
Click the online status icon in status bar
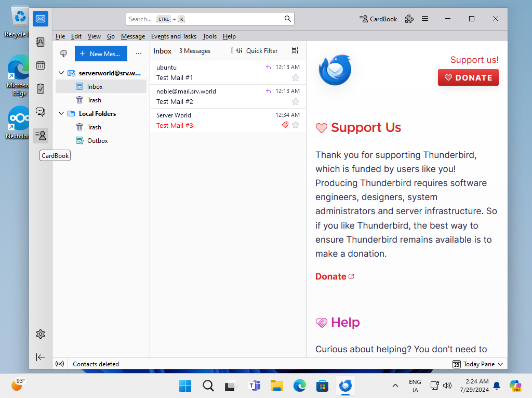(x=60, y=364)
